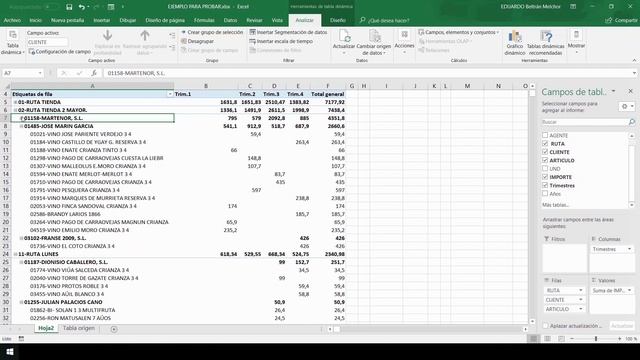Switch to page break preview icon
This screenshot has width=640, height=360.
pyautogui.click(x=561, y=339)
